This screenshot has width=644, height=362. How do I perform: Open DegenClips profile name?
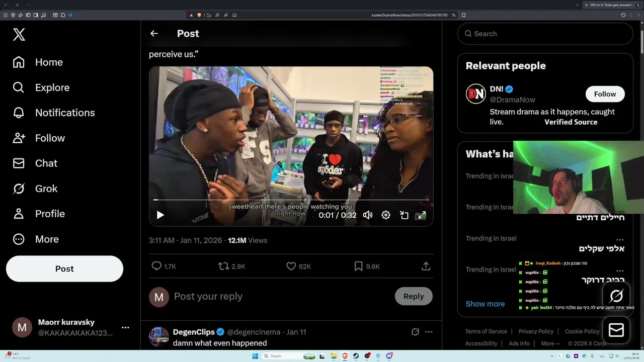coord(194,332)
